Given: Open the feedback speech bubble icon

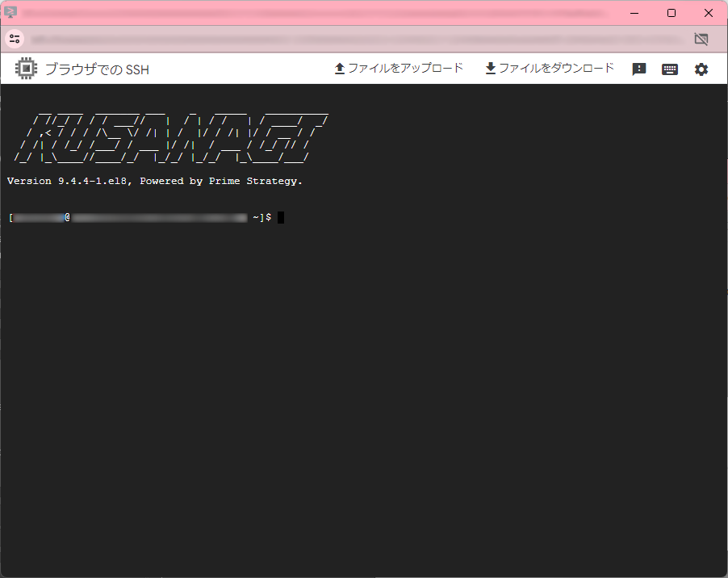Looking at the screenshot, I should pyautogui.click(x=639, y=69).
